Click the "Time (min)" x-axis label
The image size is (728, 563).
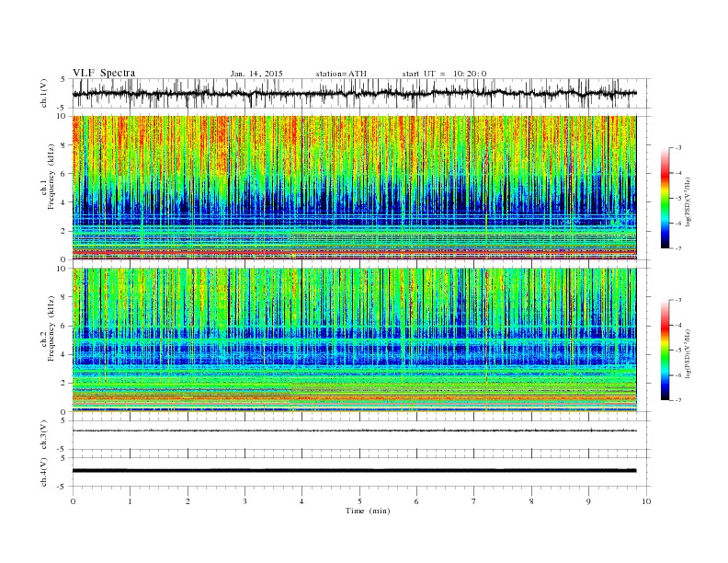(x=368, y=511)
